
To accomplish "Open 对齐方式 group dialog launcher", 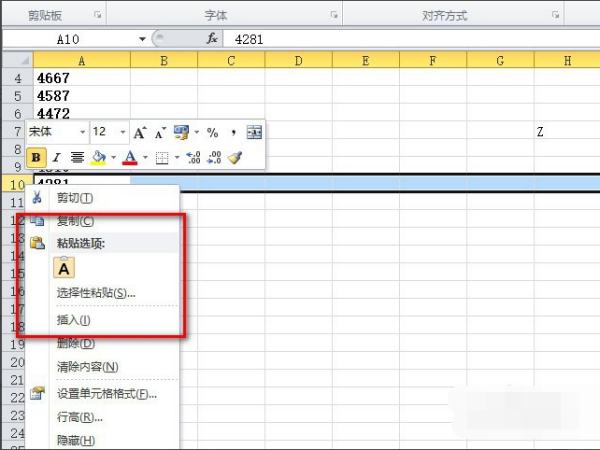I will [x=556, y=15].
